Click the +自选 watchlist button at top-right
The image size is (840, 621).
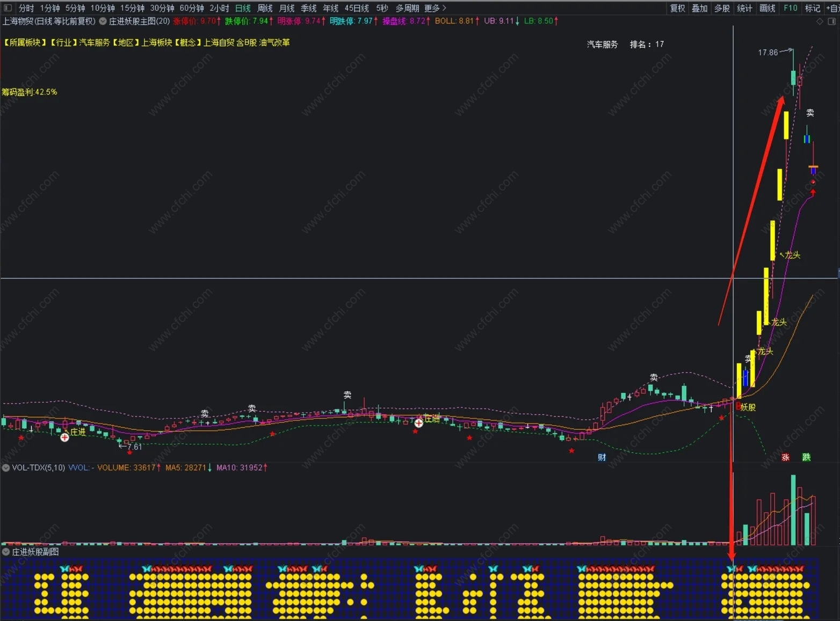click(x=832, y=8)
